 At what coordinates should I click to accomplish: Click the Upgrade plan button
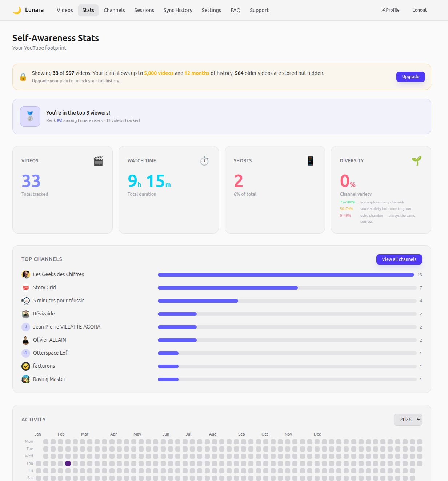(x=411, y=77)
